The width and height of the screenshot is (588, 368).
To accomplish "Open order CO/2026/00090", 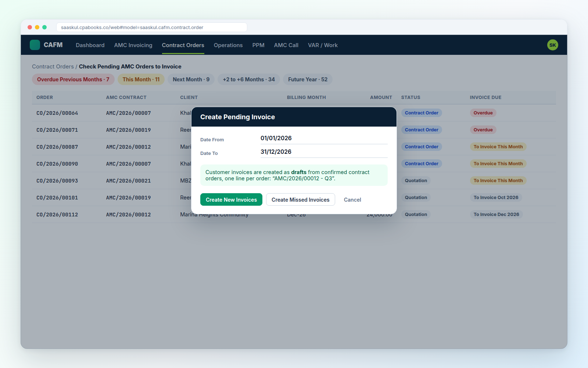I will (57, 164).
